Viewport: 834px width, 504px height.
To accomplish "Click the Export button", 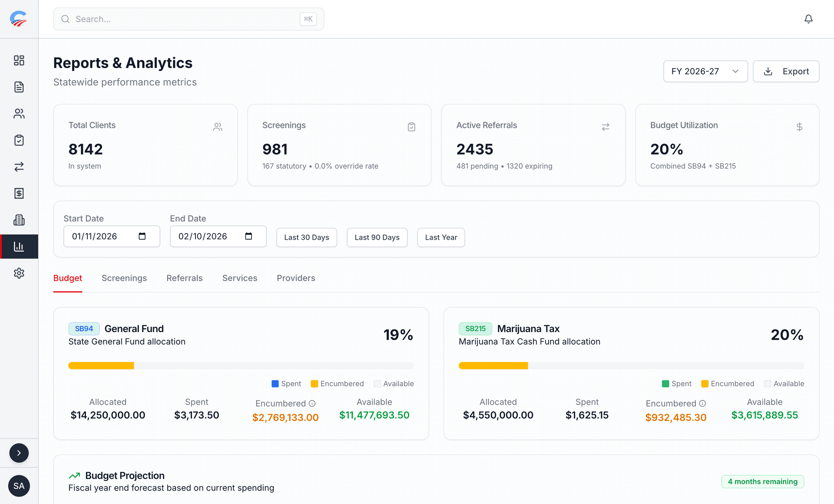I will point(786,71).
